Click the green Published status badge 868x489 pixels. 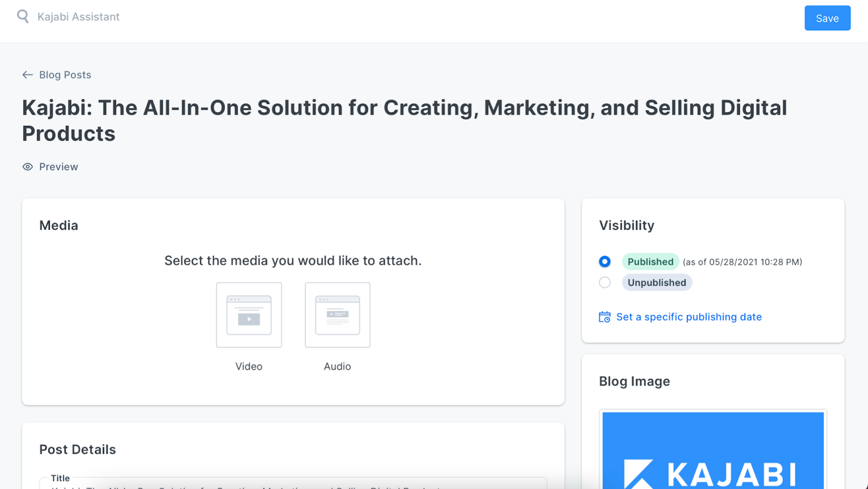(x=650, y=262)
